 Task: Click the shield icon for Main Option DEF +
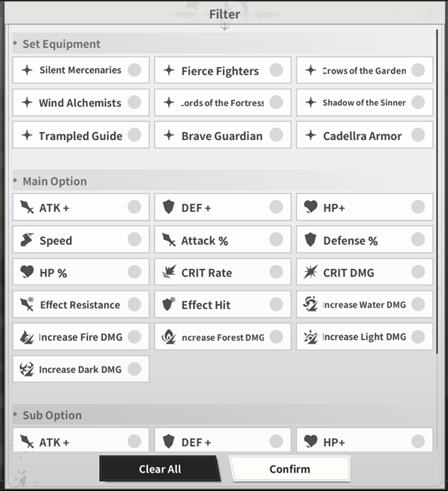(x=168, y=207)
